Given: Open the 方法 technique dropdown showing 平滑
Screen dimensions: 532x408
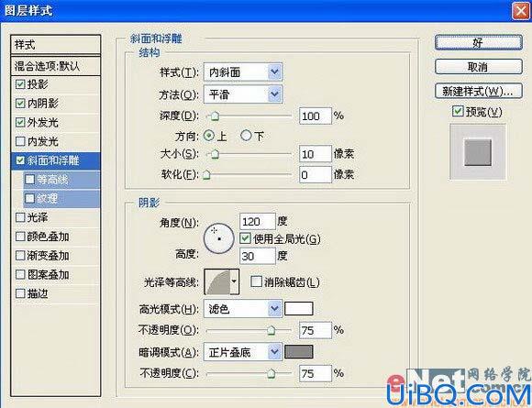Looking at the screenshot, I should pos(243,94).
